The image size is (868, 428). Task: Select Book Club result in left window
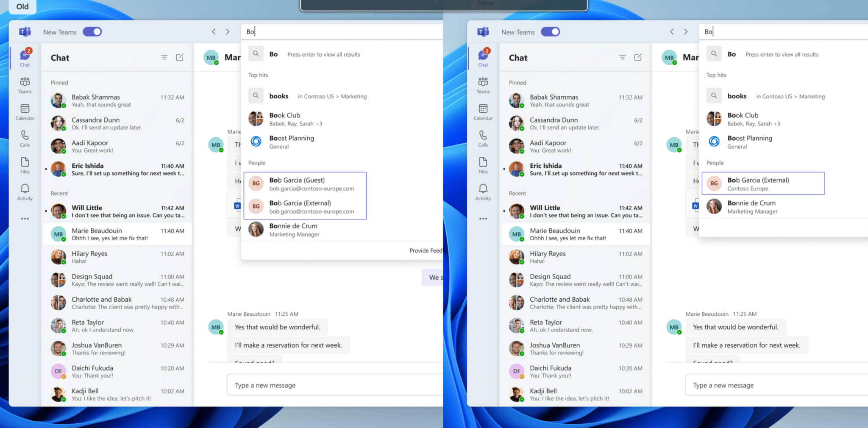[x=342, y=119]
